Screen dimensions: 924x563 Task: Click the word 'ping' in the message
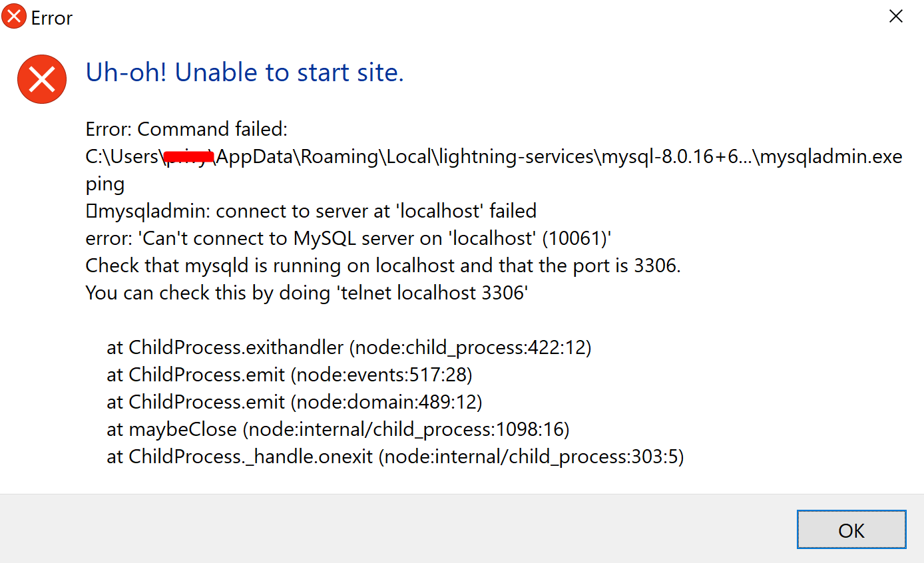click(105, 184)
